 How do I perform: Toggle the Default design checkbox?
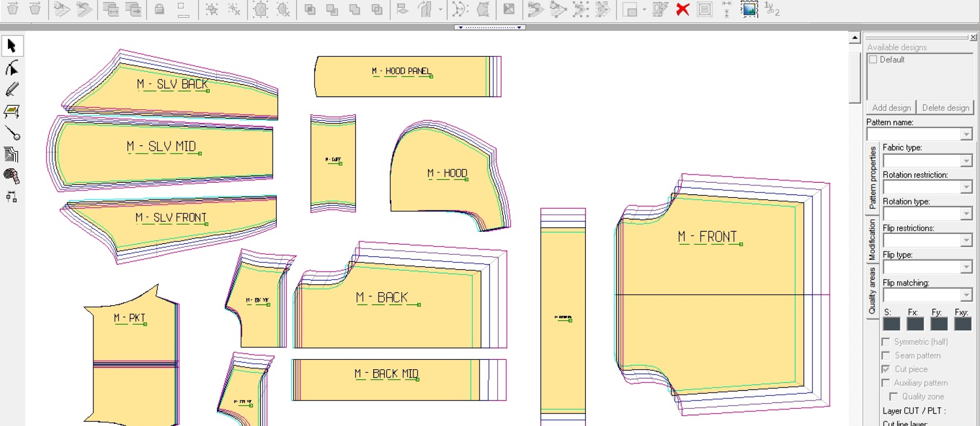point(873,59)
